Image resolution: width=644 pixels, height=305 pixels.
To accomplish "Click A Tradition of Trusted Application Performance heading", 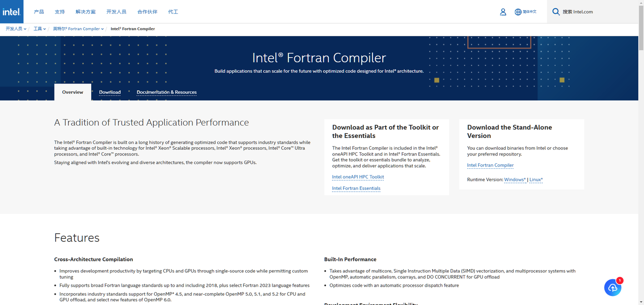I will click(151, 122).
